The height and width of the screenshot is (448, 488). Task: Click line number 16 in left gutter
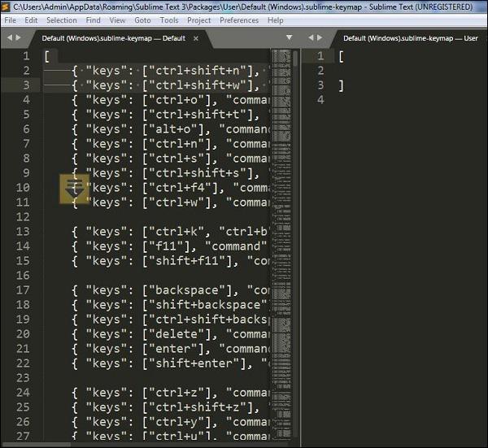pos(23,276)
